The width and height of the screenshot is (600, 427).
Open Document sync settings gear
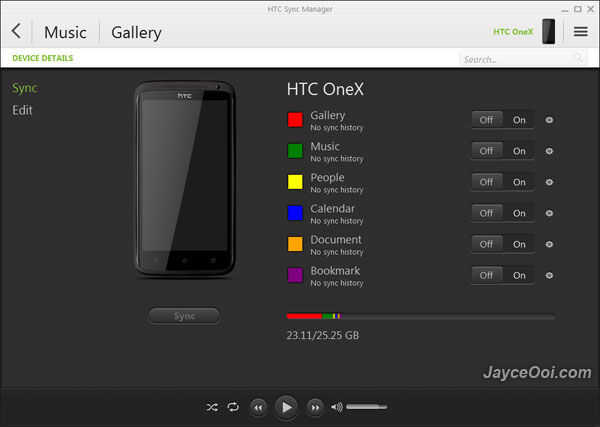point(549,244)
